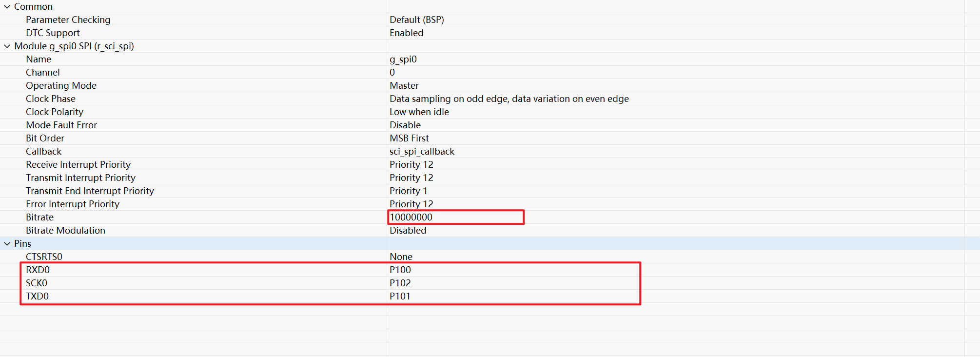Select the Name property label

coord(39,59)
